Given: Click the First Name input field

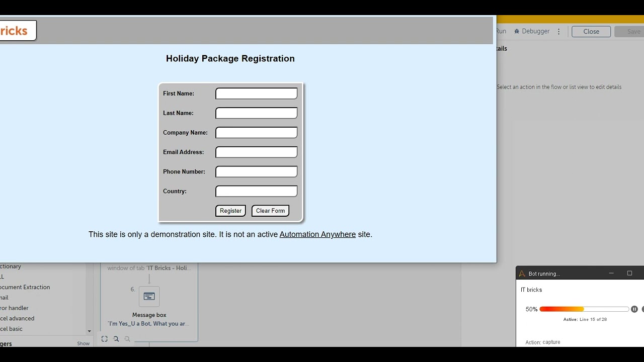Looking at the screenshot, I should 257,94.
